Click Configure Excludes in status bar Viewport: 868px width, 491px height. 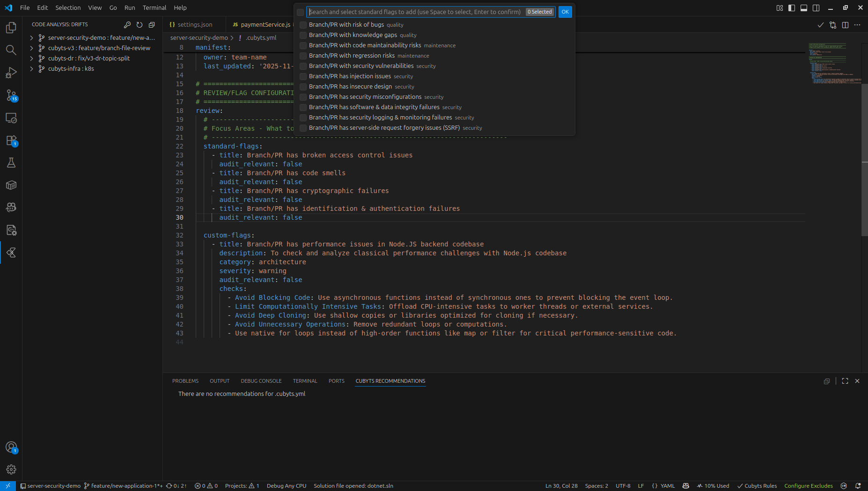[x=809, y=486]
